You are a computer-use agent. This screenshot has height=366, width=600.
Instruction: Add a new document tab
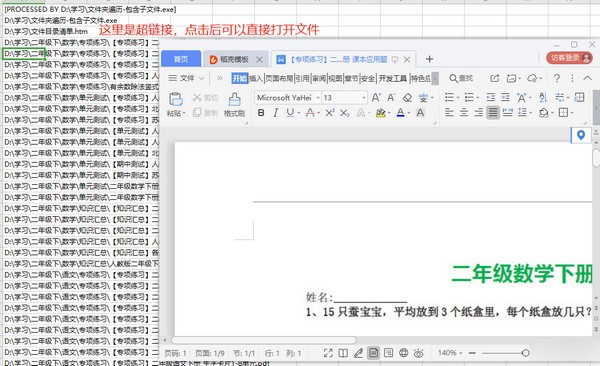click(x=429, y=59)
